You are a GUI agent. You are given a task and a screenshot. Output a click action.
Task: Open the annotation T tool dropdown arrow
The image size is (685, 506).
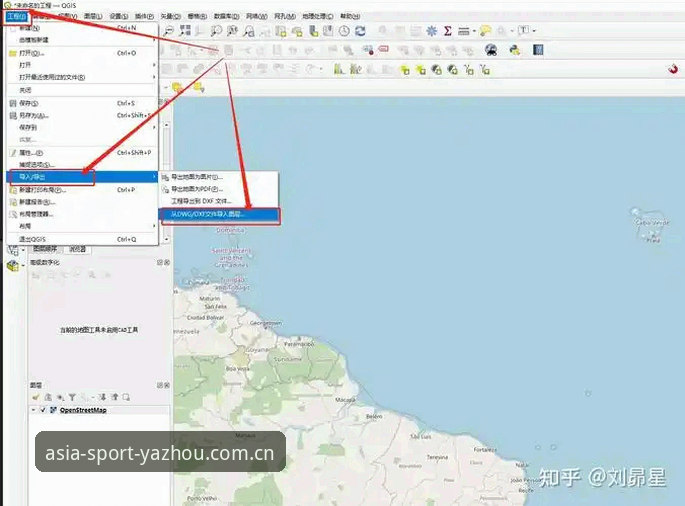534,31
